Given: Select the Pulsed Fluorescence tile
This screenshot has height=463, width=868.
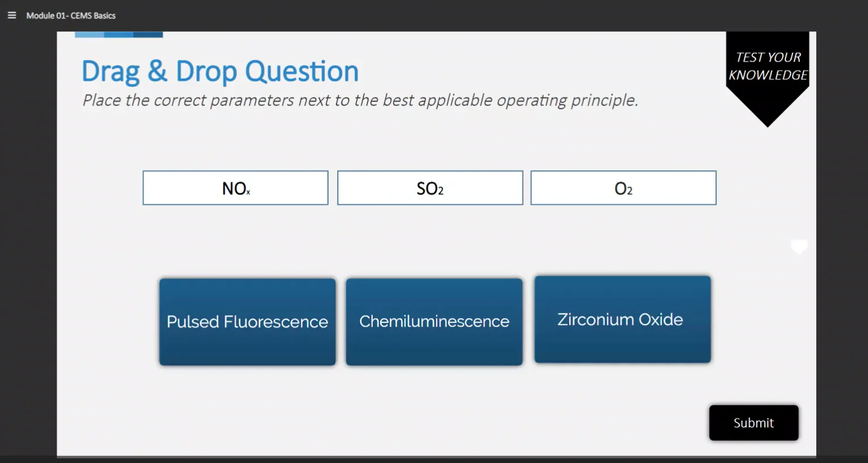Looking at the screenshot, I should 247,322.
